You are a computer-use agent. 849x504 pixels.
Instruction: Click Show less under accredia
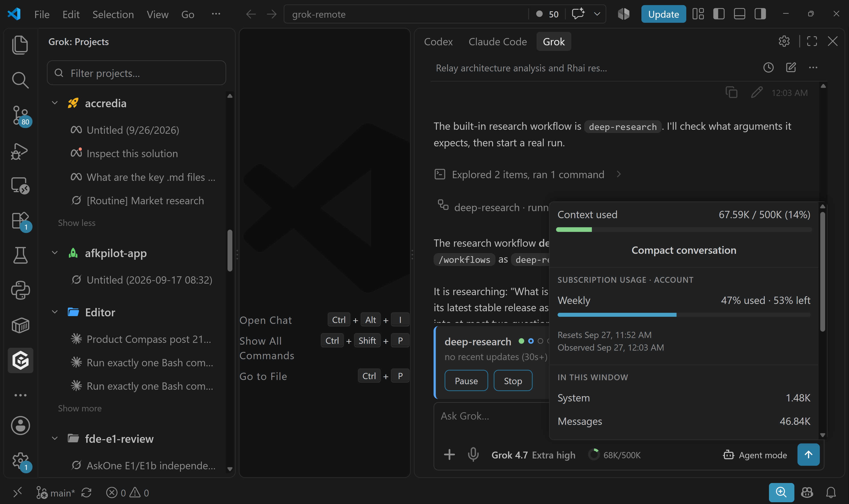[77, 223]
